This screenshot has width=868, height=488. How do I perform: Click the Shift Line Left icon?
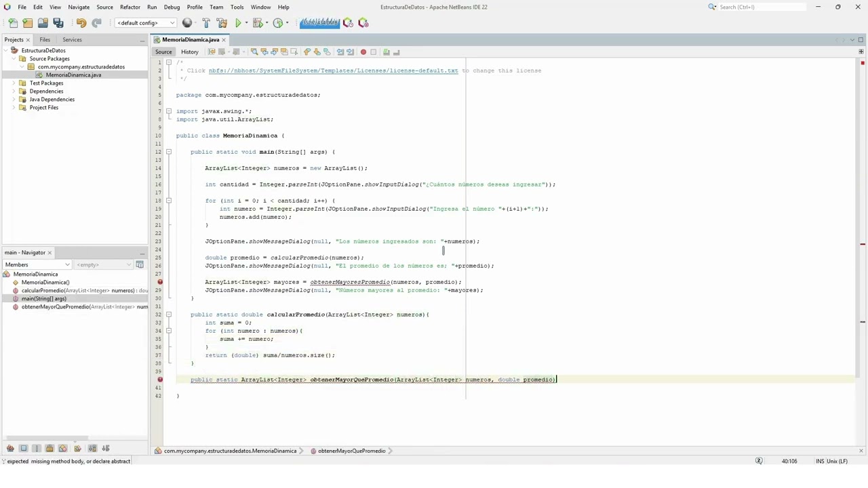point(340,52)
